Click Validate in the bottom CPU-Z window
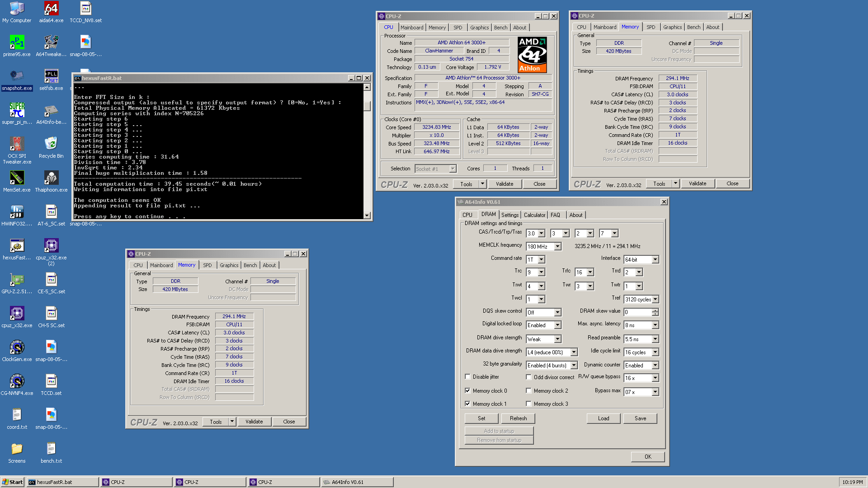The height and width of the screenshot is (488, 868). click(x=254, y=422)
